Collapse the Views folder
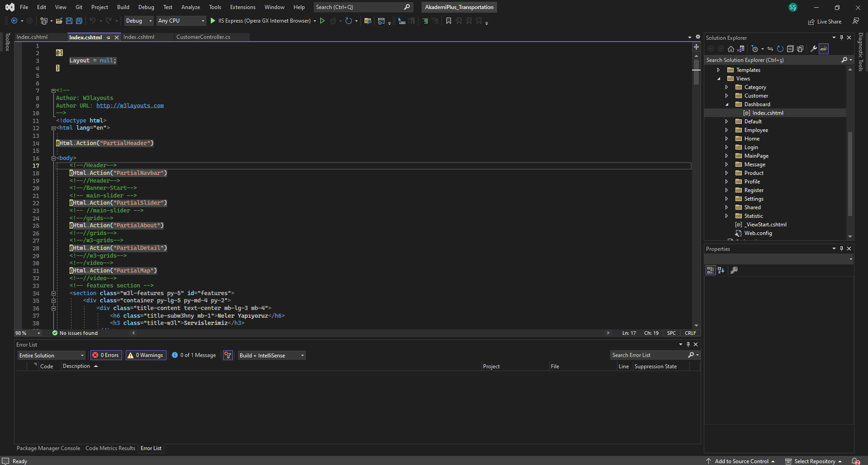 point(718,78)
